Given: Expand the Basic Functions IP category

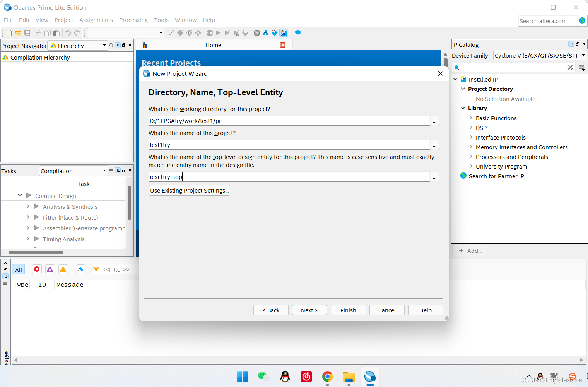Looking at the screenshot, I should 471,118.
